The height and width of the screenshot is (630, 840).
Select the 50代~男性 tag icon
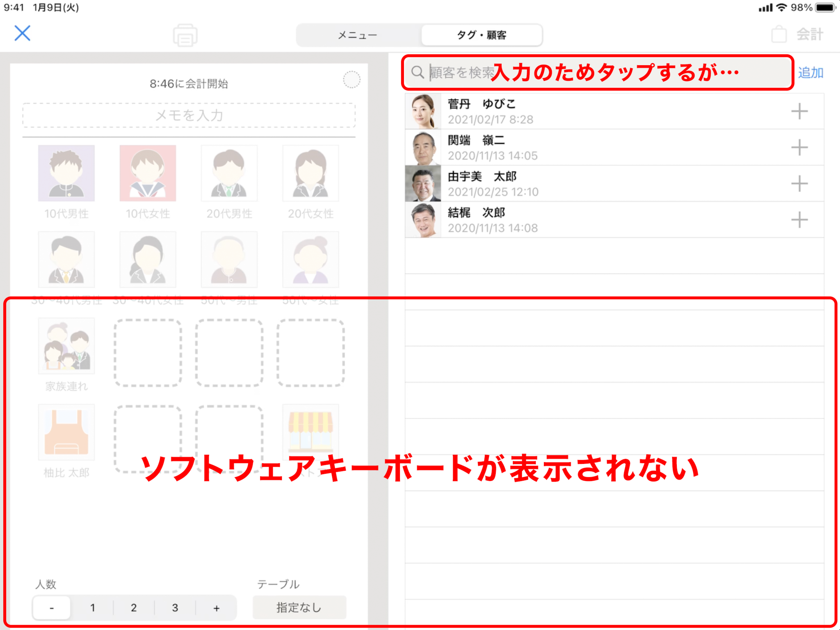pyautogui.click(x=229, y=260)
